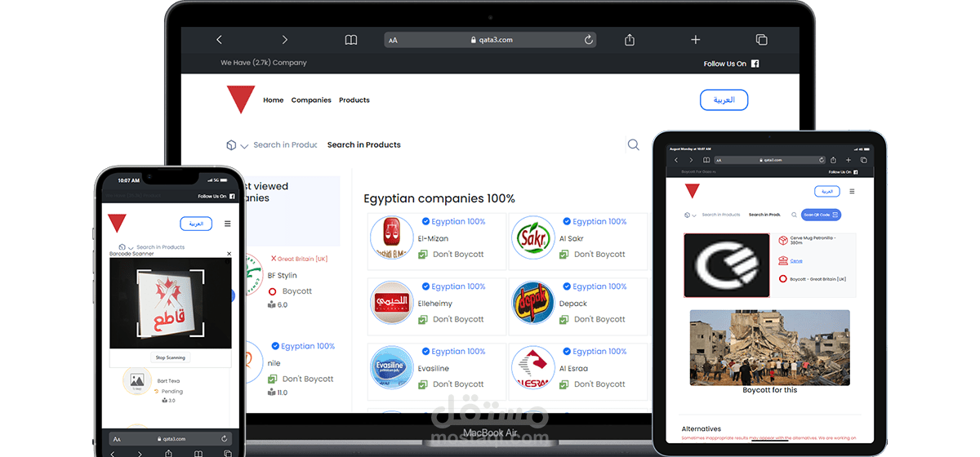The height and width of the screenshot is (457, 980).
Task: Tap the magnifier search icon on the iPad
Action: click(x=793, y=215)
